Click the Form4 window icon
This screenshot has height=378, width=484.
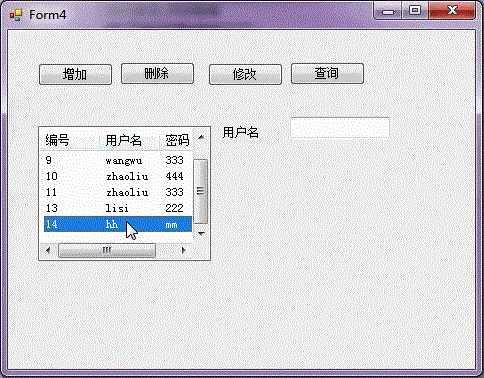coord(16,15)
